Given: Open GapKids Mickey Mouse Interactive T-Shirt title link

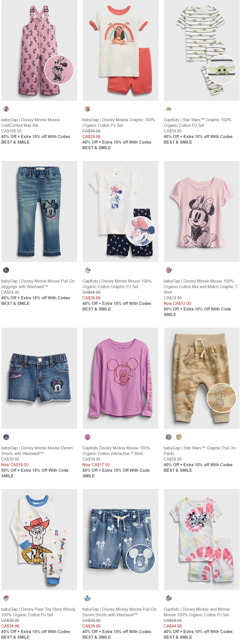Looking at the screenshot, I should tap(116, 451).
